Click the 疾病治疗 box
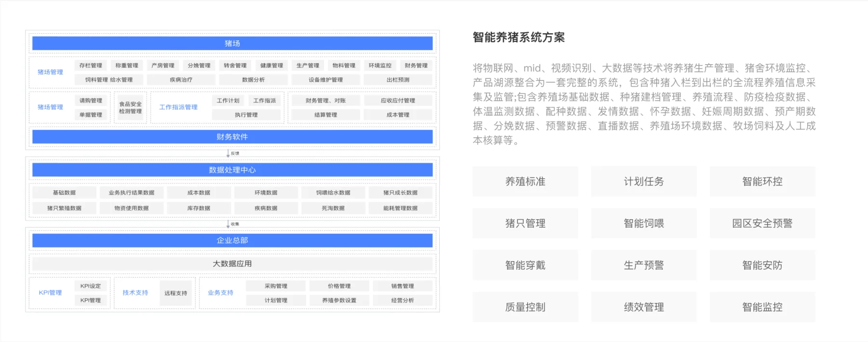Screen dimensions: 868x342 coord(181,80)
